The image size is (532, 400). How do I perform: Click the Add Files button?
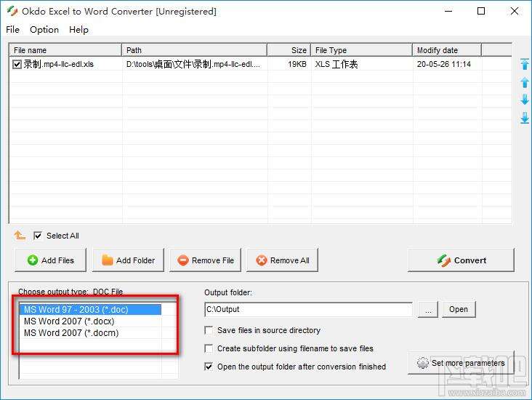(50, 260)
